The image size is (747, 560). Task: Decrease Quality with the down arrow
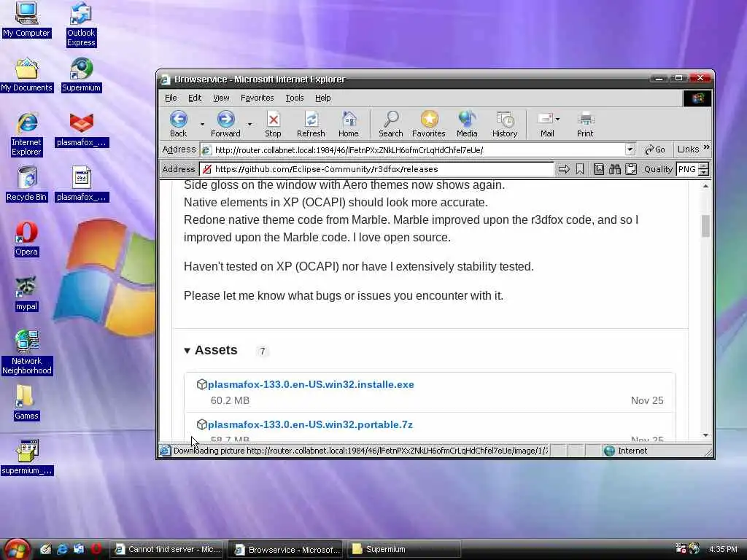coord(704,172)
